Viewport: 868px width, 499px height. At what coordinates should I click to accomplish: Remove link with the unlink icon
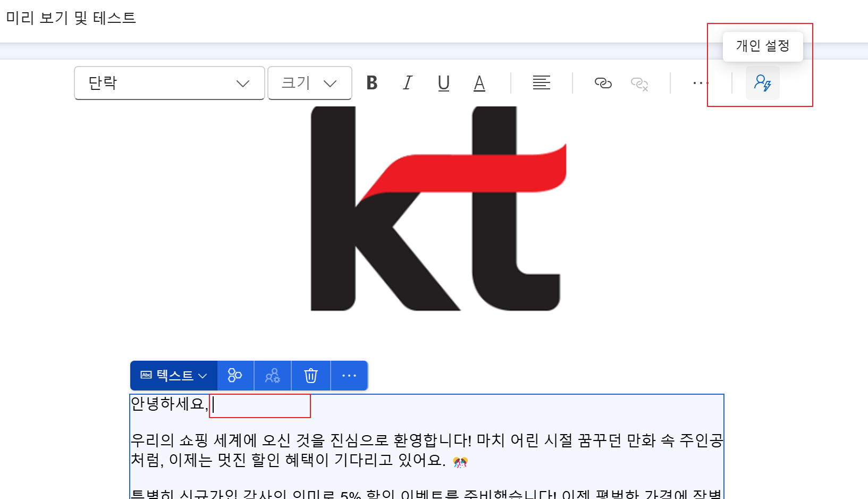coord(639,84)
